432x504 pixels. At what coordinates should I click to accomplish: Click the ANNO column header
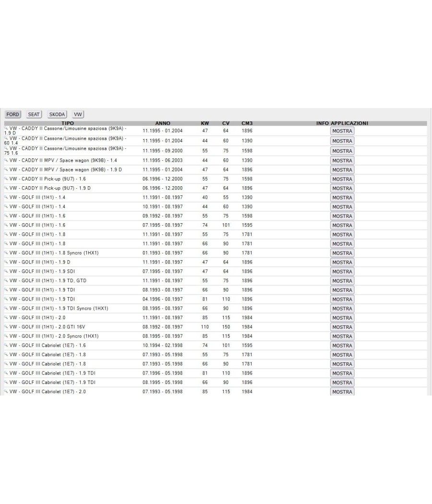coord(163,123)
